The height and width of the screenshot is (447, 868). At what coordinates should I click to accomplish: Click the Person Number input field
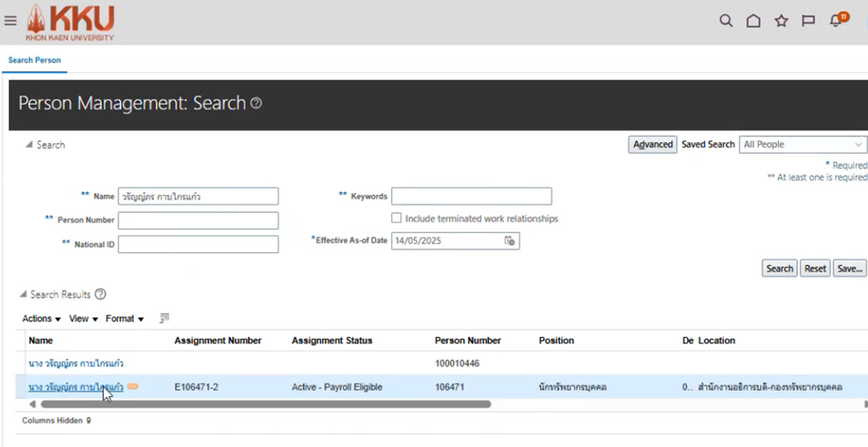coord(198,220)
